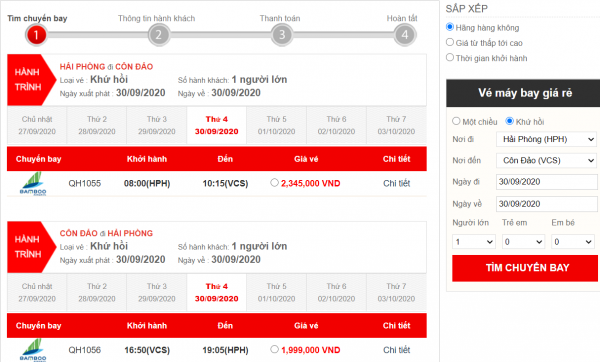Click the Bamboo Airways logo for QH1056
The height and width of the screenshot is (362, 600).
[x=33, y=350]
